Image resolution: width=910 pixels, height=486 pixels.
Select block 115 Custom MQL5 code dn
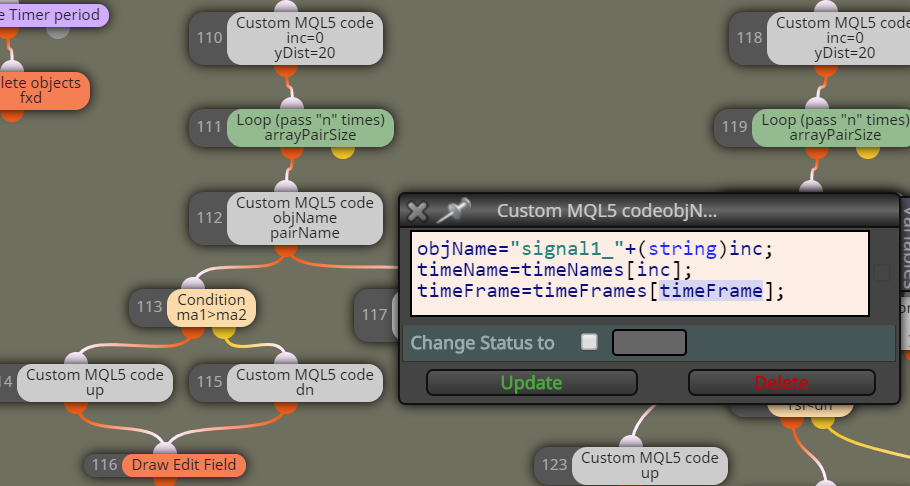coord(305,382)
